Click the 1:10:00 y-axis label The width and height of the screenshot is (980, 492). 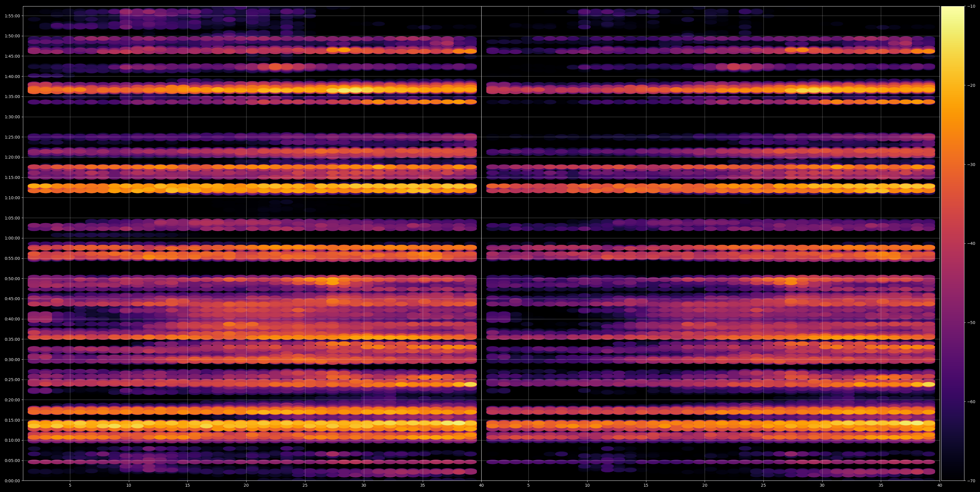[12, 197]
